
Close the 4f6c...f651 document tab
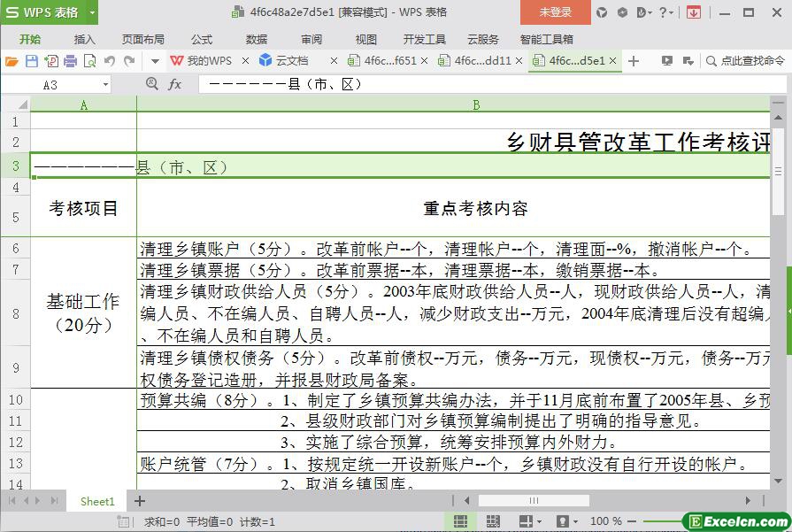click(x=424, y=61)
